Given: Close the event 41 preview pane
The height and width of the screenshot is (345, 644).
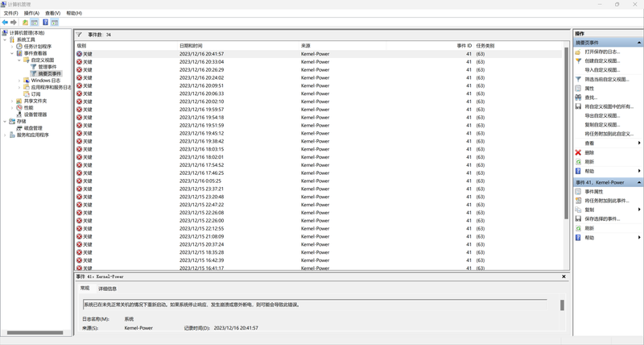Looking at the screenshot, I should coord(563,276).
